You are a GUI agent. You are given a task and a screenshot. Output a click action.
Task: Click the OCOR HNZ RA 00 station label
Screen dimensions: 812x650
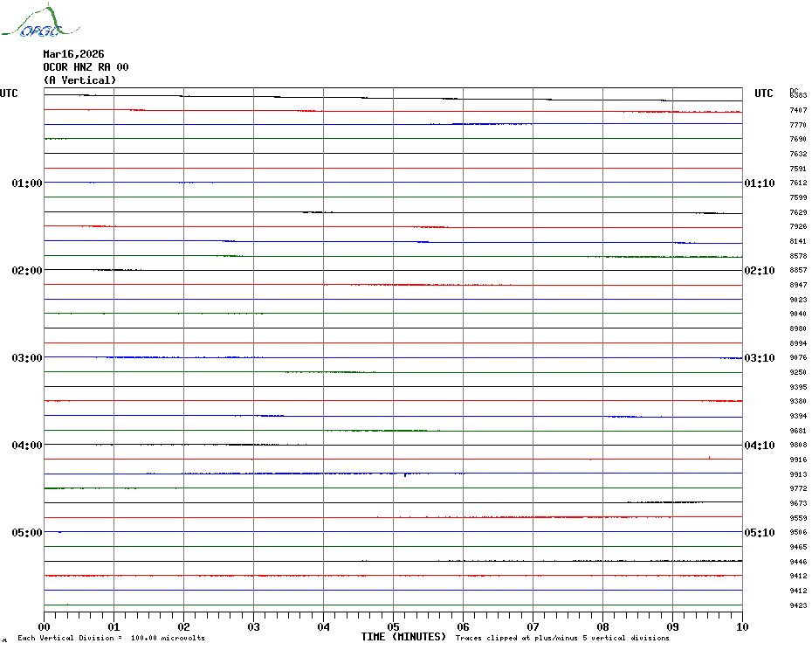(x=86, y=67)
